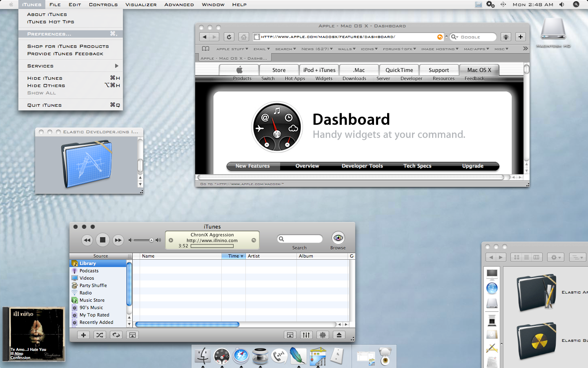
Task: Open Image Hosting bookmarks dropdown
Action: tap(440, 49)
